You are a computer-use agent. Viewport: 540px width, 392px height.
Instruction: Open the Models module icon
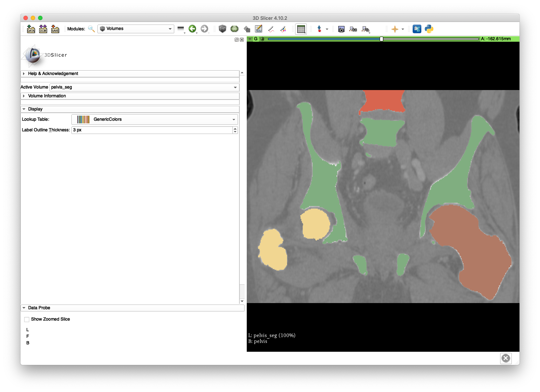click(235, 29)
